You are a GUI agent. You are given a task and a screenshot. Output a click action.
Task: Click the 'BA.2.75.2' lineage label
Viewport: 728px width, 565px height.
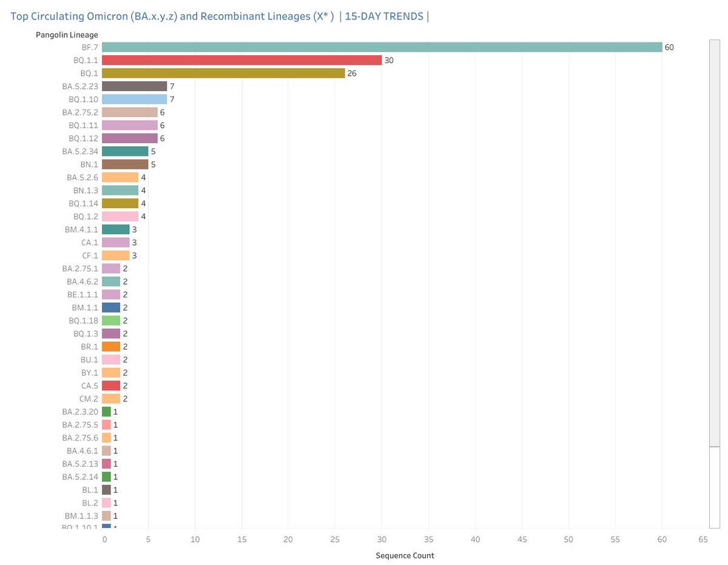(80, 112)
